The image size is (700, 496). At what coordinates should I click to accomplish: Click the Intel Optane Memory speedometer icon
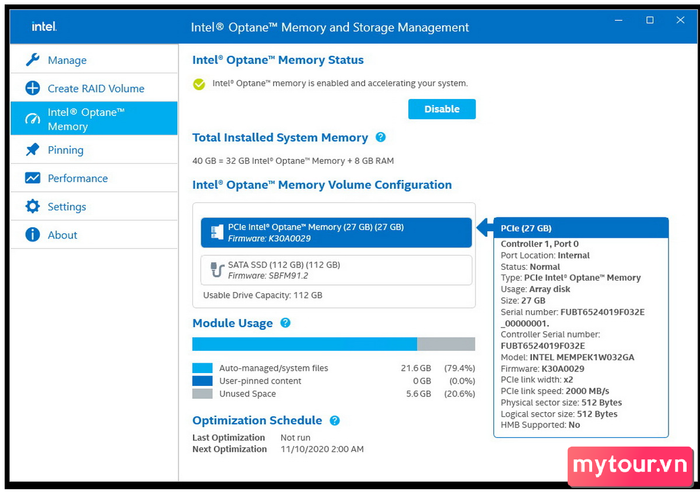tap(32, 119)
